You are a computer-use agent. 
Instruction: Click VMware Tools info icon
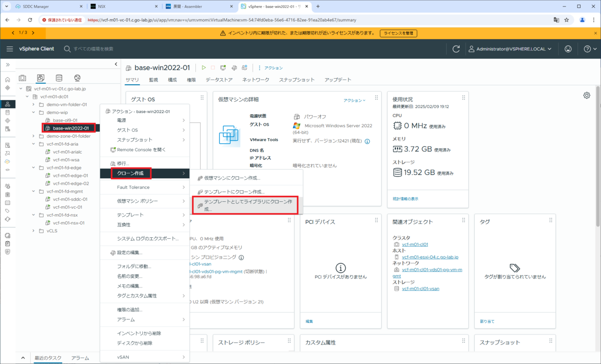click(367, 142)
